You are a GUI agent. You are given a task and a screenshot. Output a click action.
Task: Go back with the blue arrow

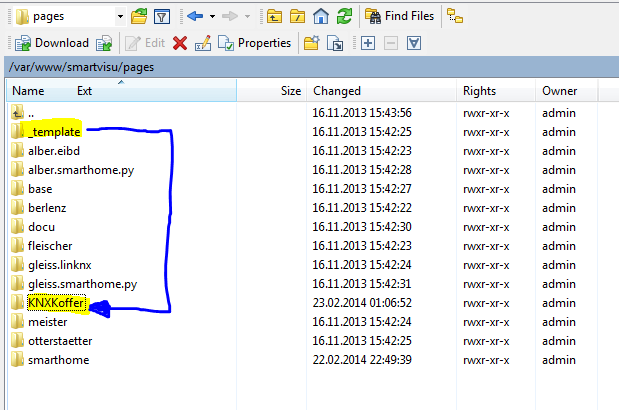(x=195, y=16)
